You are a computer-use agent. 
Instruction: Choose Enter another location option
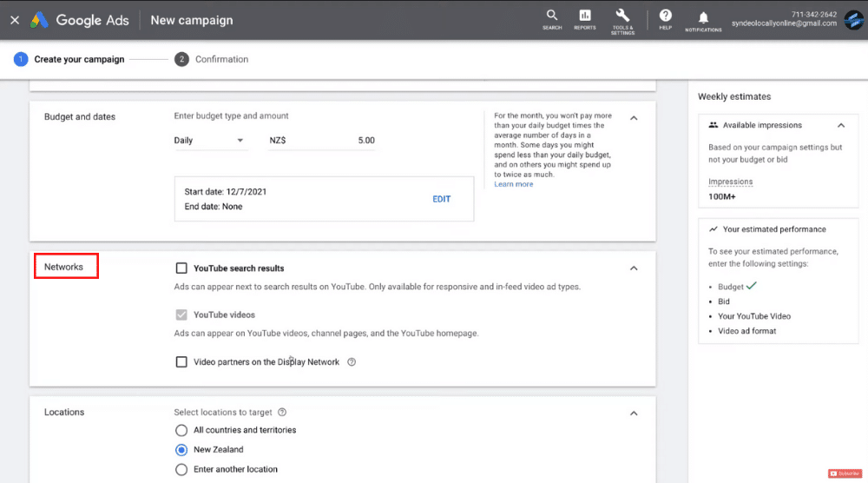181,470
